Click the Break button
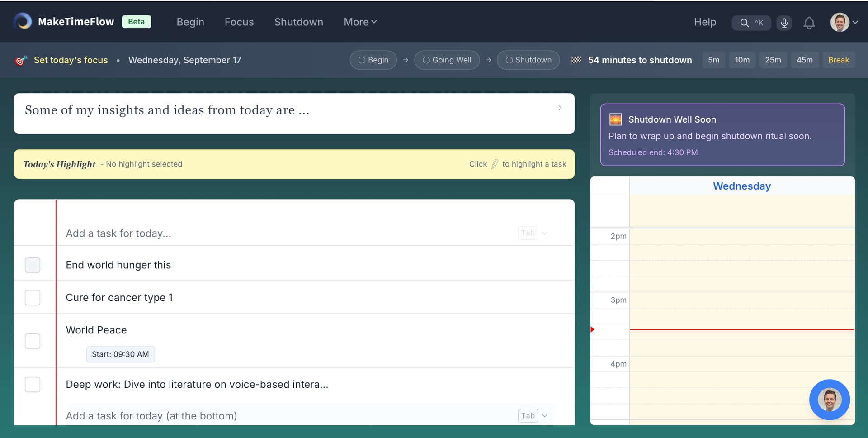This screenshot has height=438, width=868. [838, 60]
